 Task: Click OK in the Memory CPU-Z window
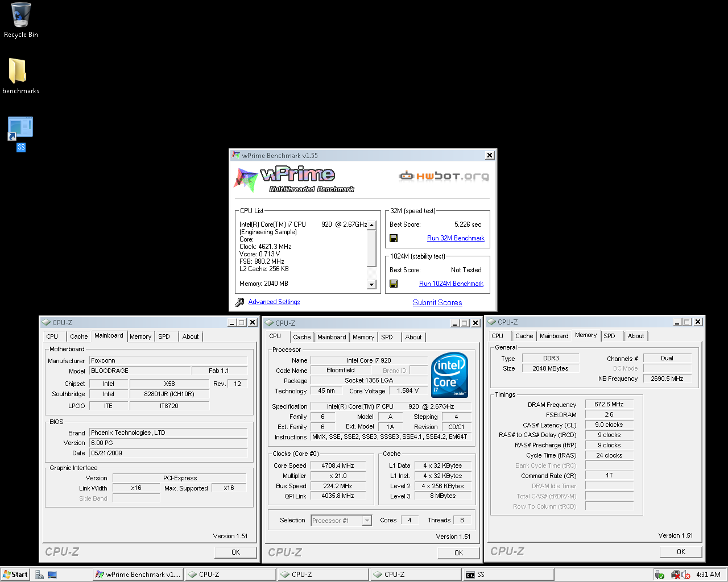tap(681, 551)
